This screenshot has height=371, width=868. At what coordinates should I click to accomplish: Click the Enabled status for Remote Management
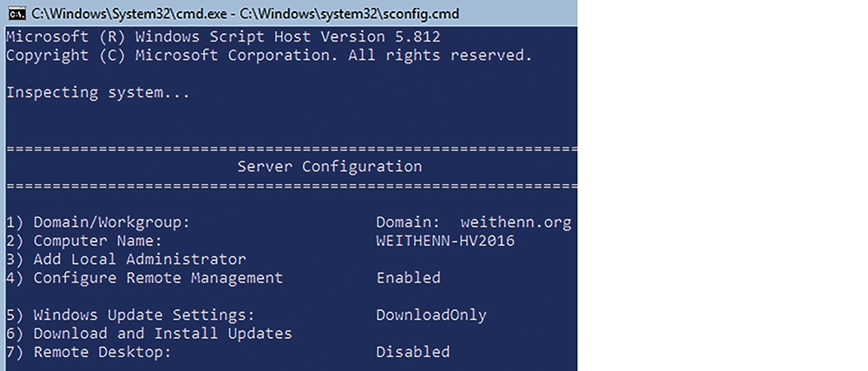click(x=409, y=277)
